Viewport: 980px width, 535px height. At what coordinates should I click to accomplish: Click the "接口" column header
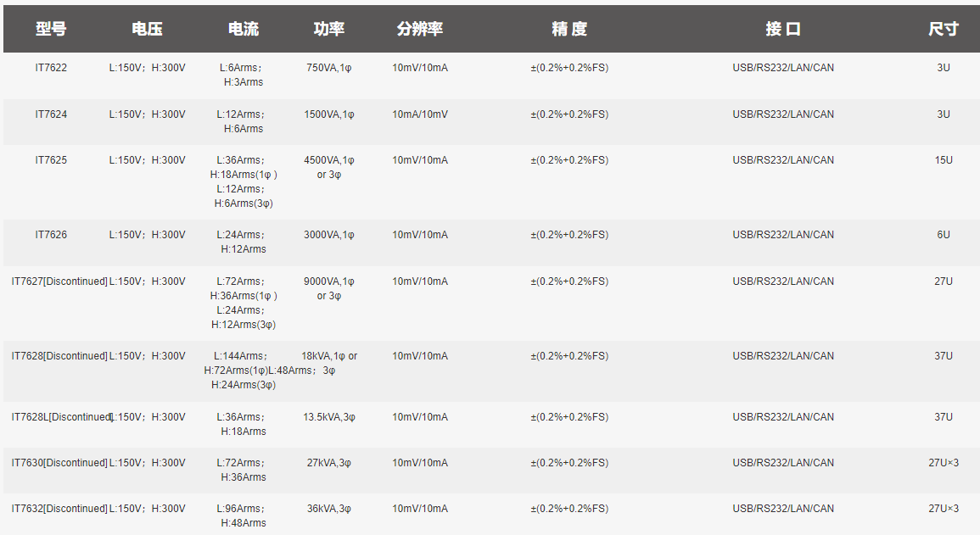click(783, 29)
